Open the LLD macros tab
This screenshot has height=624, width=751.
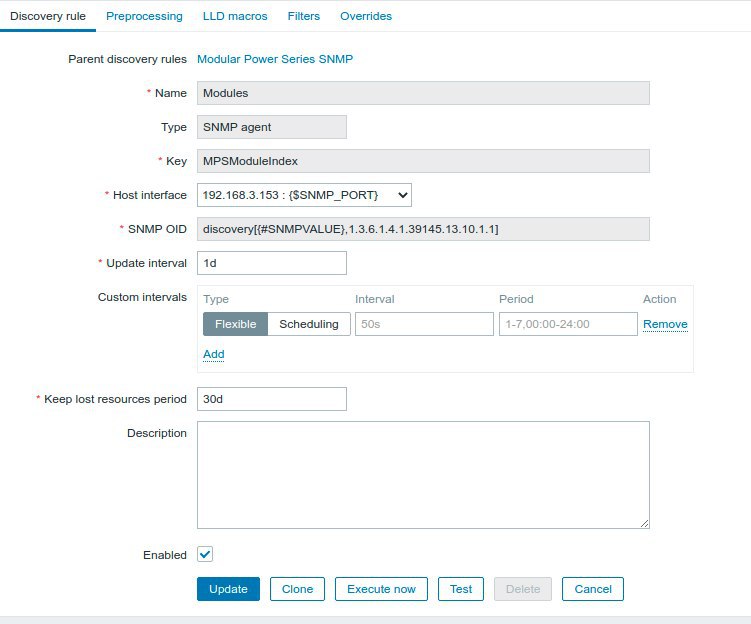235,16
